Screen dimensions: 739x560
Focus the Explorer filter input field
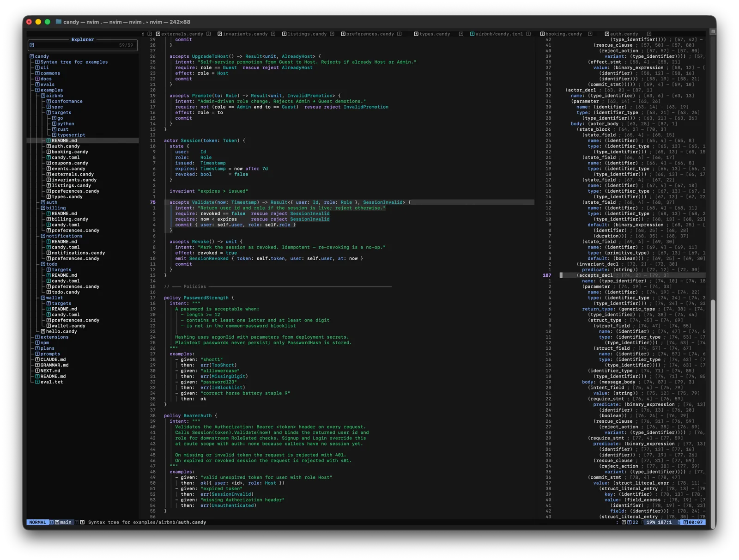tap(83, 45)
